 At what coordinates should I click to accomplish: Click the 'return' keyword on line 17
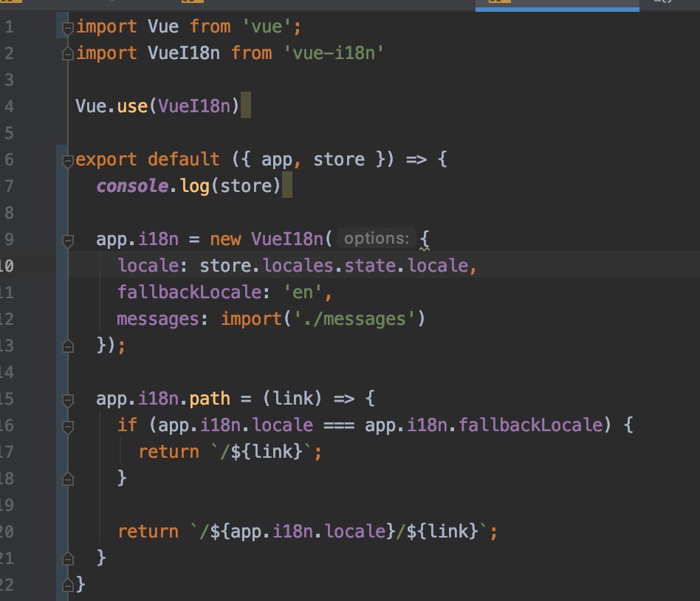tap(169, 451)
